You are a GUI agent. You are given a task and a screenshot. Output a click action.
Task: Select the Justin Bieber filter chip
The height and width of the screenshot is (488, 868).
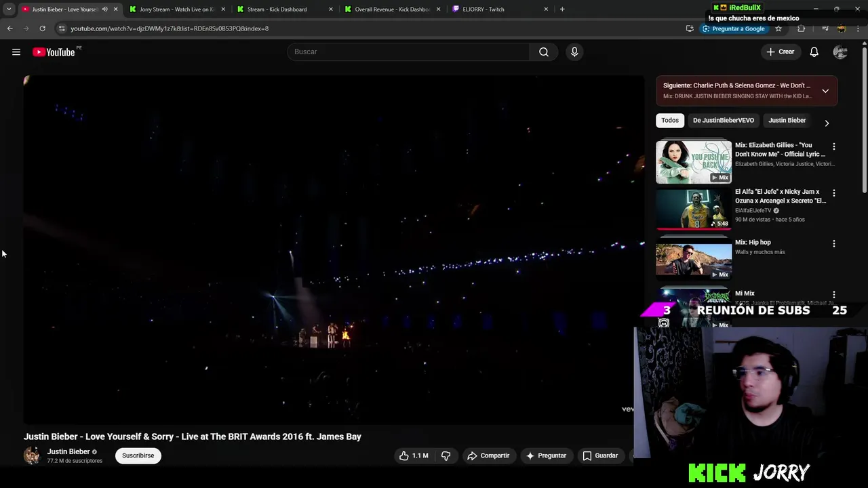pyautogui.click(x=787, y=121)
